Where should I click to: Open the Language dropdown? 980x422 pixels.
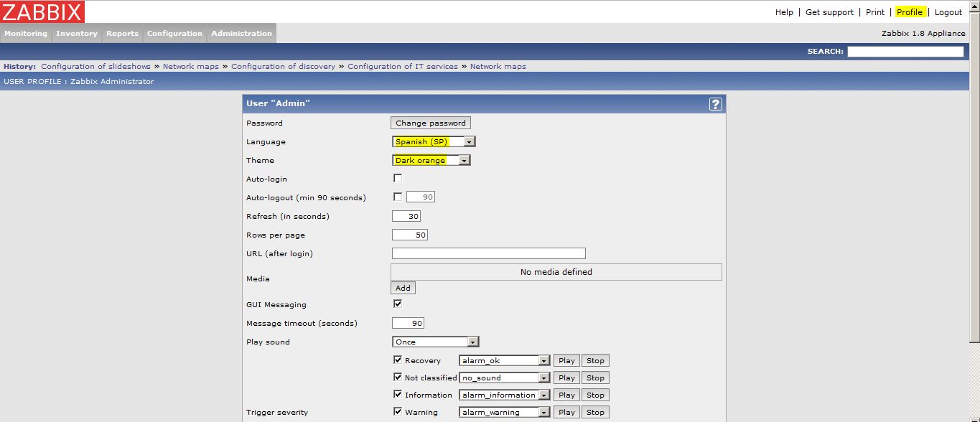tap(434, 142)
